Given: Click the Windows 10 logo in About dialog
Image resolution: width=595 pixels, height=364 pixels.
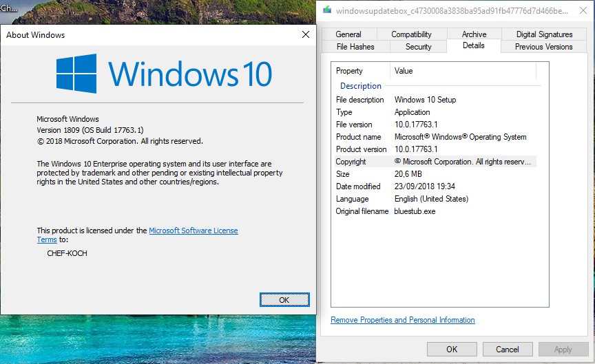Looking at the screenshot, I should pyautogui.click(x=163, y=74).
